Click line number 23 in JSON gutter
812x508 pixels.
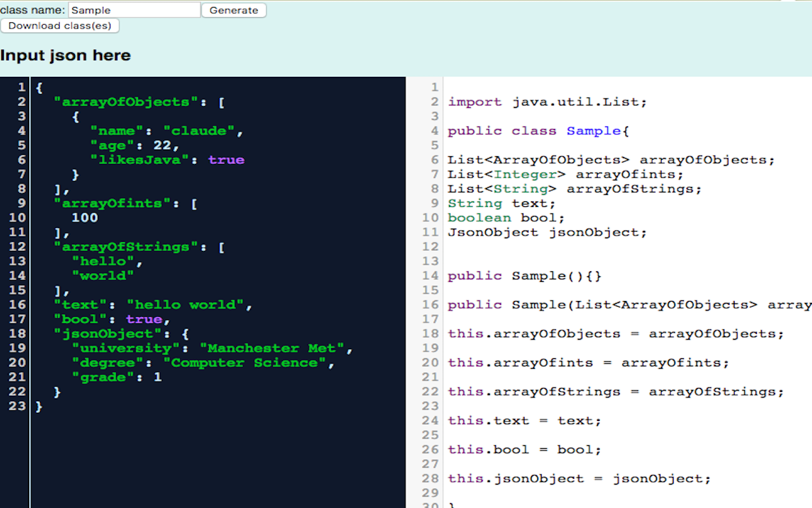(x=17, y=406)
